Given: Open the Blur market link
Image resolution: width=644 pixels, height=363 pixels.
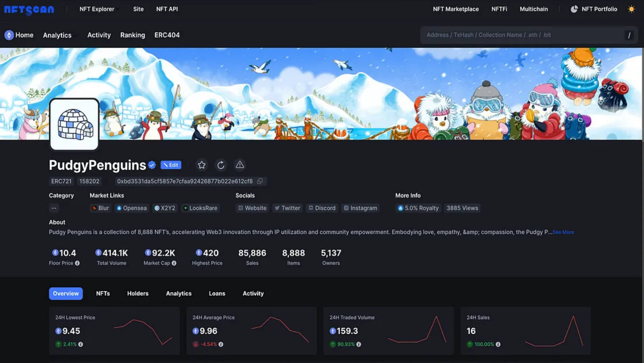Looking at the screenshot, I should coord(101,208).
